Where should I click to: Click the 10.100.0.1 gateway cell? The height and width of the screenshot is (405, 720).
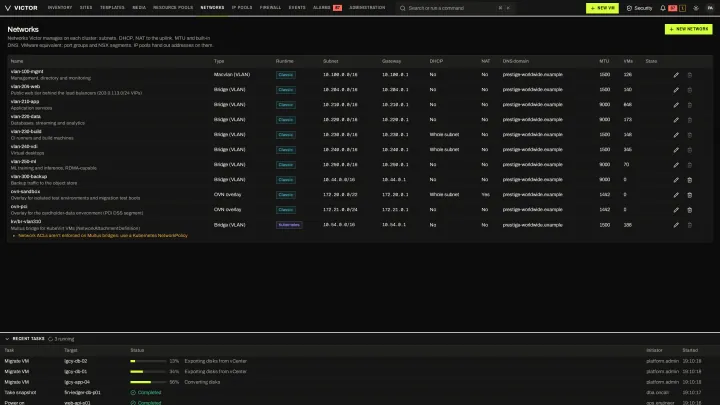pos(395,75)
